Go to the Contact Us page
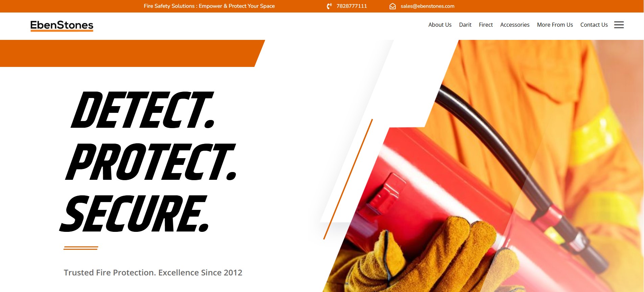The width and height of the screenshot is (644, 292). coord(594,25)
